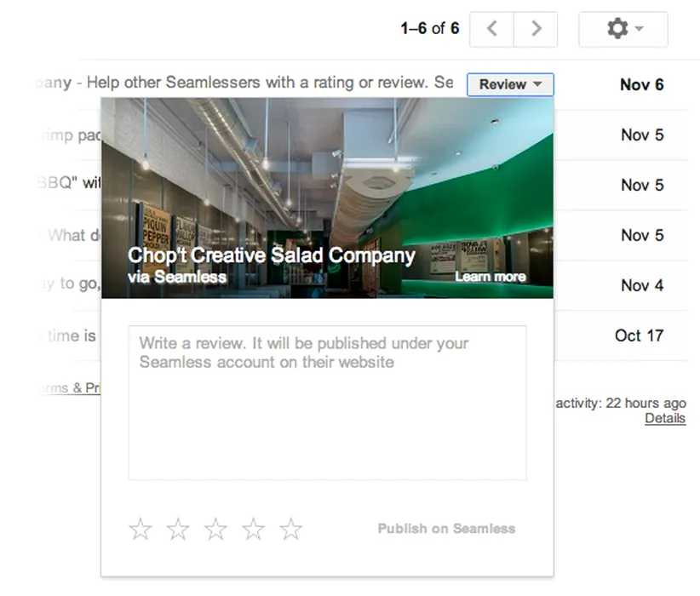Click the Chop't Creative Salad Company title
The image size is (700, 596).
271,255
